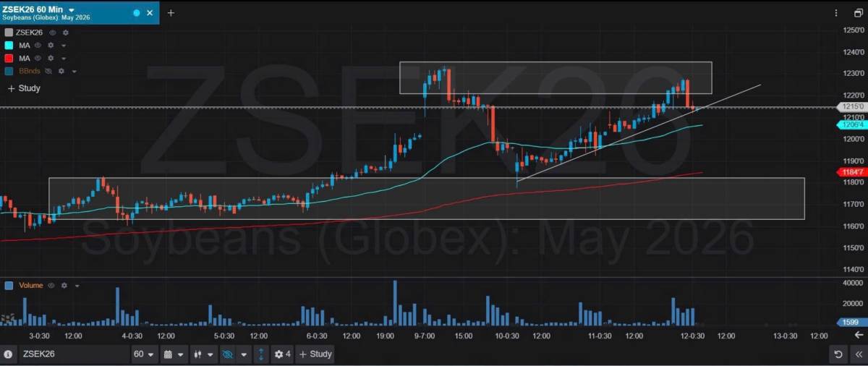Click the Volume pane label
868x366 pixels.
pyautogui.click(x=31, y=286)
